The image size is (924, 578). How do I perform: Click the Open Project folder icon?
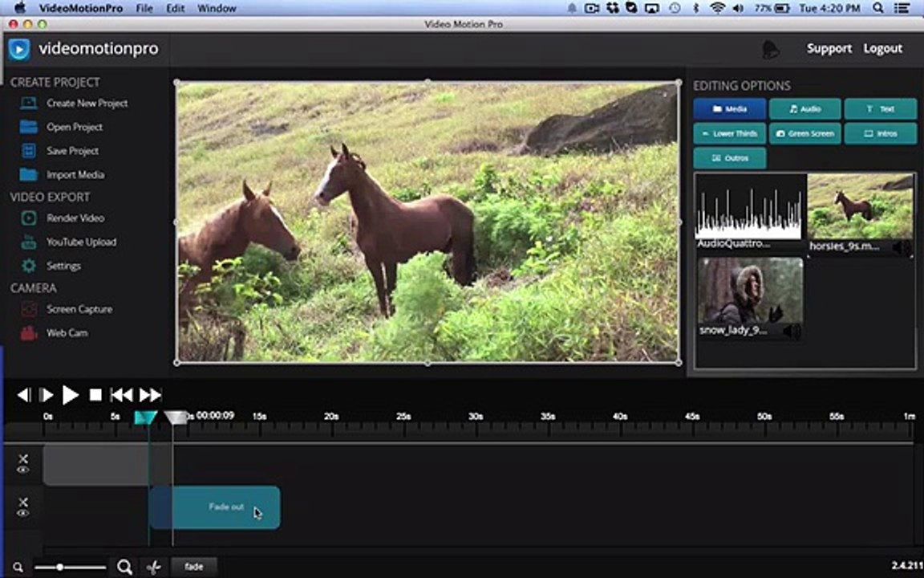28,127
